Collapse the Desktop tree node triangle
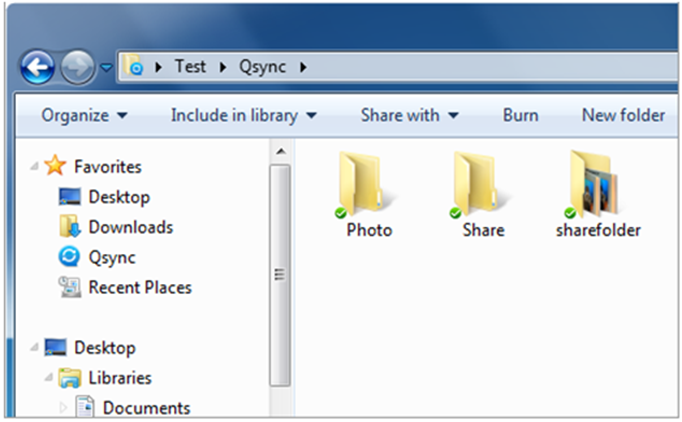 (x=34, y=347)
